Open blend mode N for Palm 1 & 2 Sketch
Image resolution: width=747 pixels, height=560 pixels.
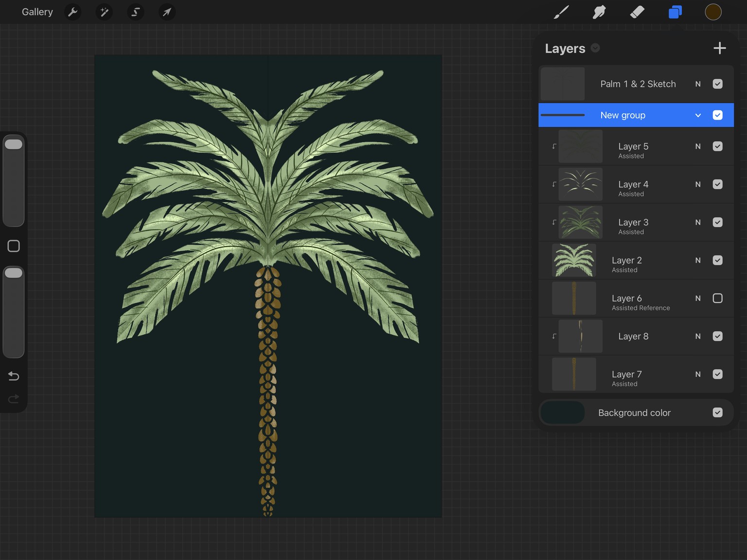[698, 84]
